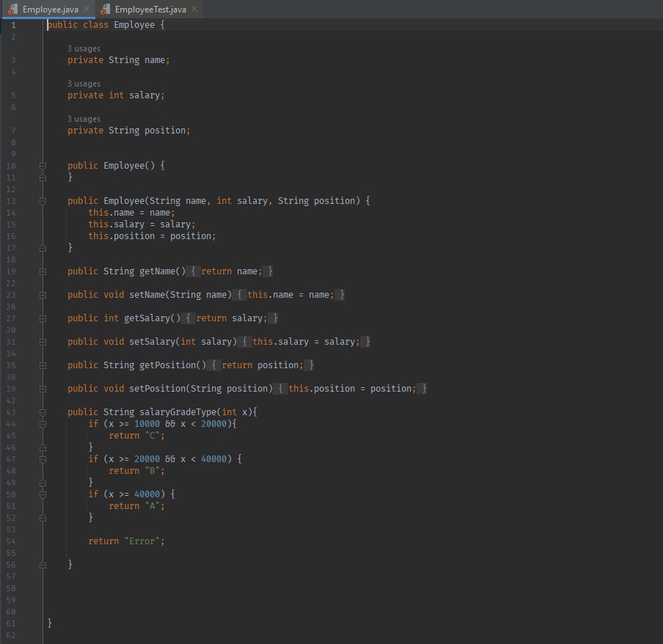The image size is (663, 644).
Task: Click fold end marker at line 17
Action: (x=43, y=248)
